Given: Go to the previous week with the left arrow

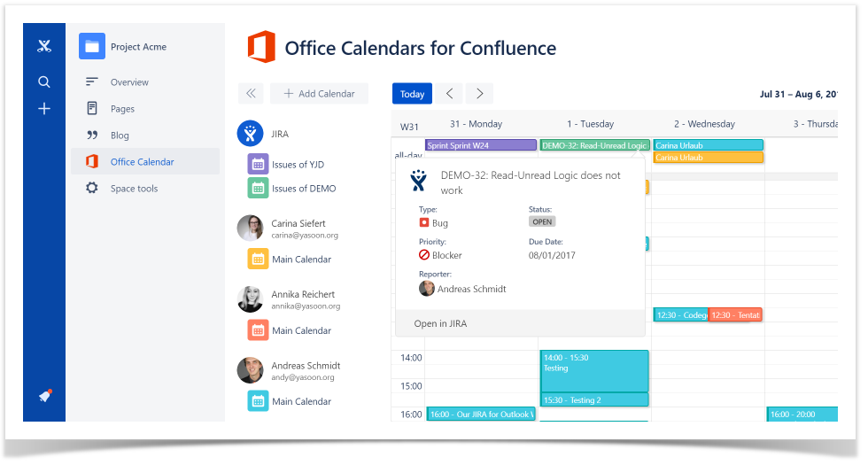Looking at the screenshot, I should click(x=450, y=94).
